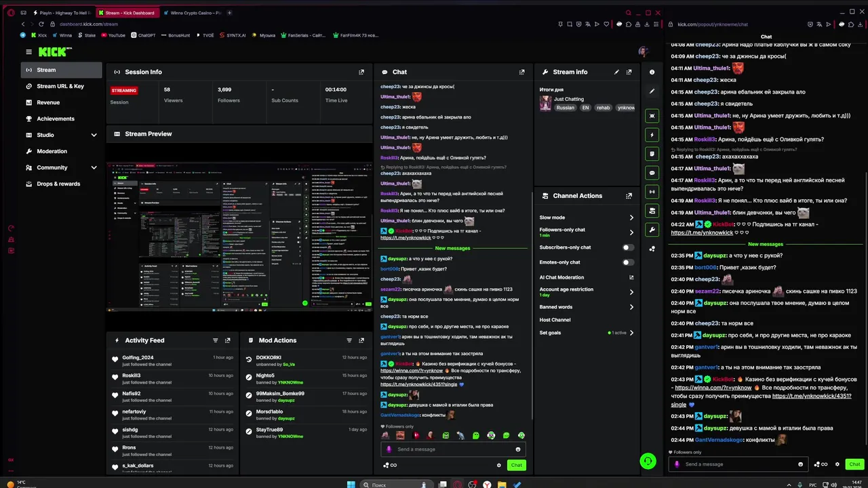Pop out the Mod Actions panel
Image resolution: width=868 pixels, height=488 pixels.
tap(361, 340)
